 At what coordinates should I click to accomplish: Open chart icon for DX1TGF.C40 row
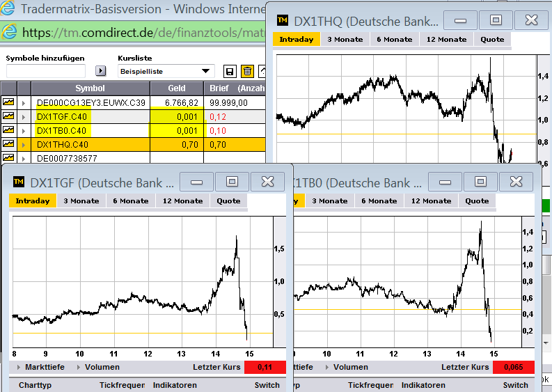8,116
